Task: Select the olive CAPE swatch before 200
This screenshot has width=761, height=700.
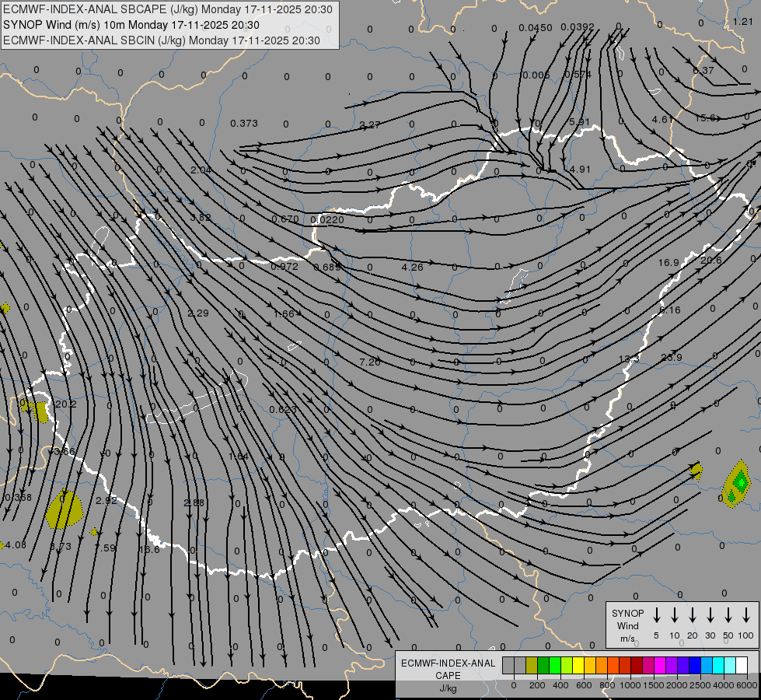Action: (x=532, y=666)
